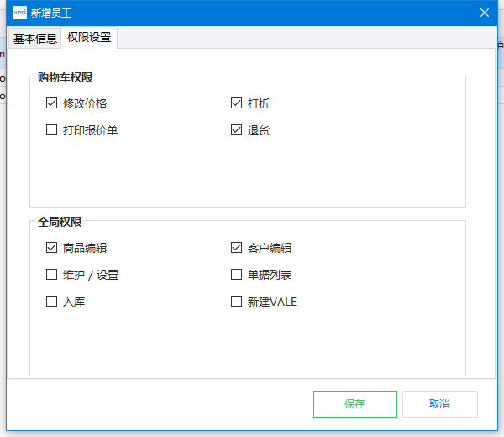Uncheck the 客户编辑 checkbox
The width and height of the screenshot is (504, 437).
(236, 248)
